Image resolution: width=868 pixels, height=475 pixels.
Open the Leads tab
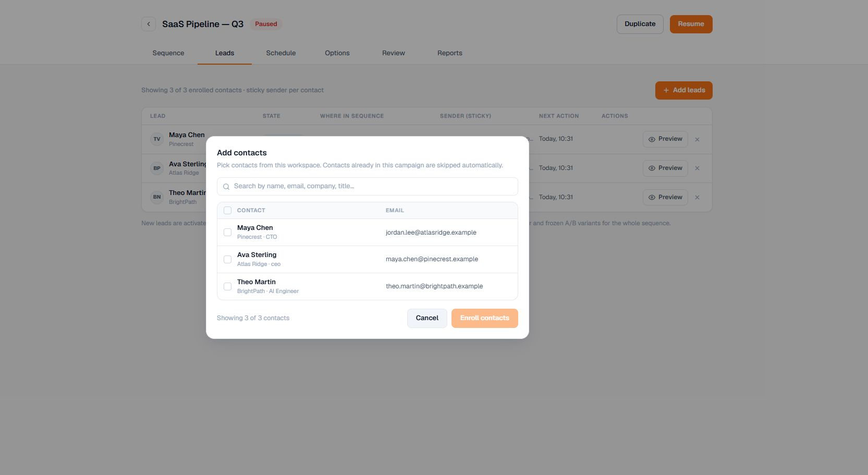click(225, 53)
